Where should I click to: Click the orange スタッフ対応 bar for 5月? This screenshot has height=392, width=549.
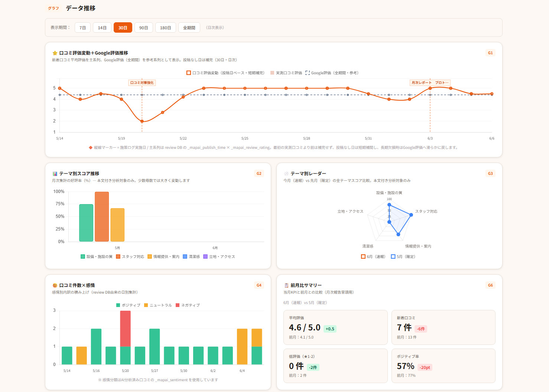(102, 217)
